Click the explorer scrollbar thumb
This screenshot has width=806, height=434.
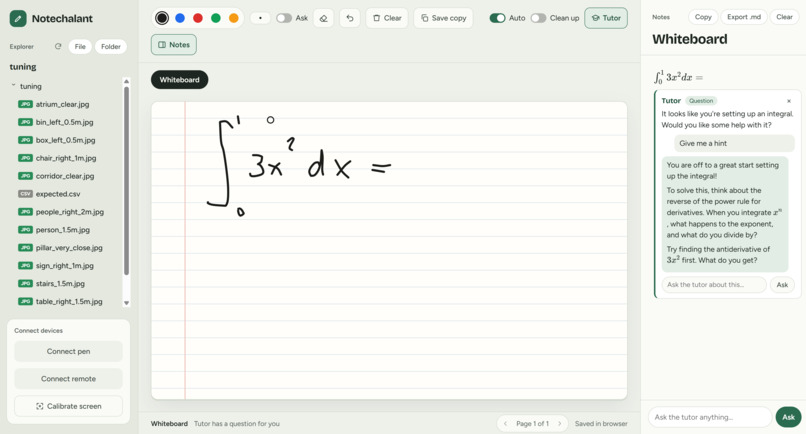tap(126, 180)
